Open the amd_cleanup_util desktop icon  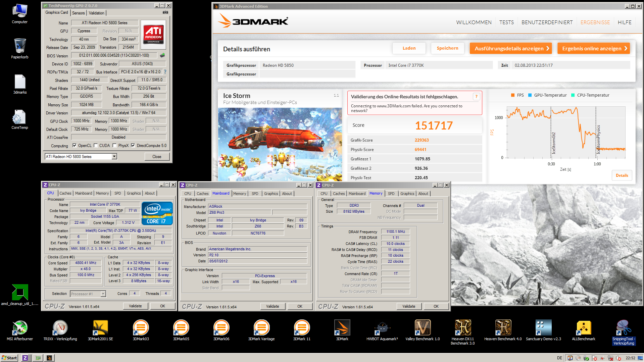click(20, 295)
